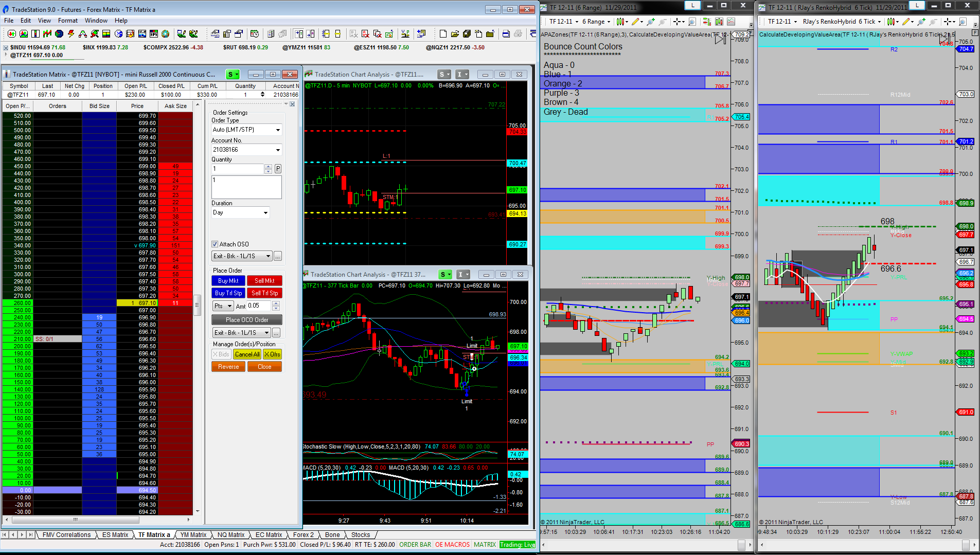This screenshot has width=980, height=555.
Task: Toggle the I button on the 377 Tick chart window
Action: coord(463,275)
